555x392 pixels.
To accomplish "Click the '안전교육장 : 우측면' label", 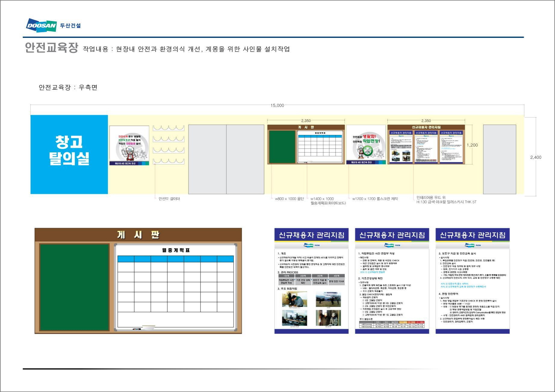I will tap(68, 87).
